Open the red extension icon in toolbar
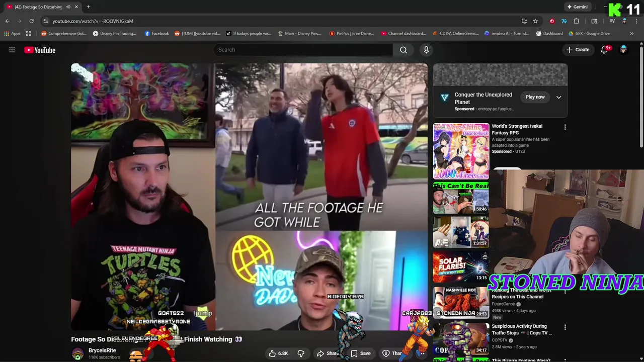 (552, 21)
